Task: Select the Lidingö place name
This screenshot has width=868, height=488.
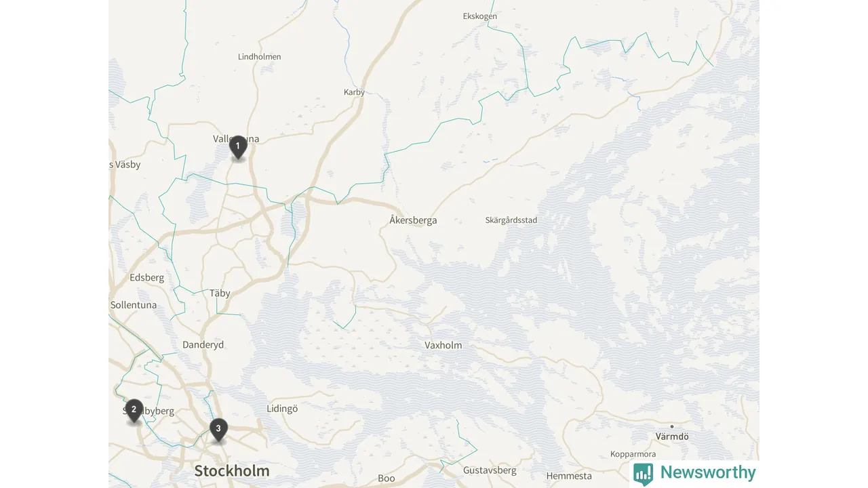Action: [282, 409]
